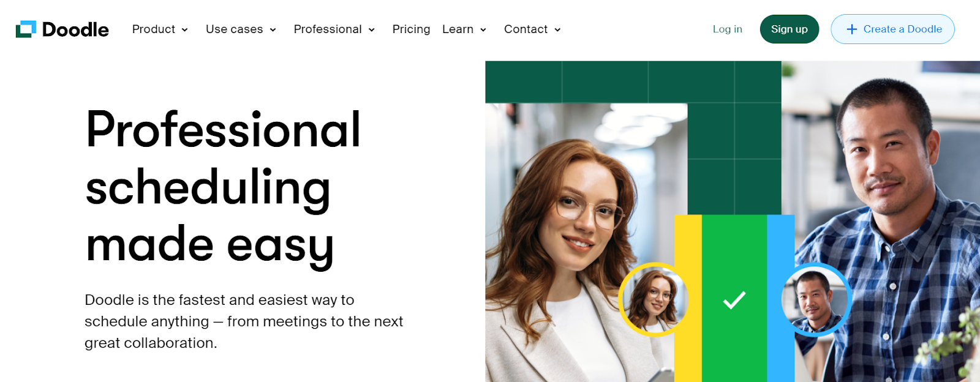Expand the Professional dropdown chevron
The width and height of the screenshot is (980, 382).
coord(371,30)
